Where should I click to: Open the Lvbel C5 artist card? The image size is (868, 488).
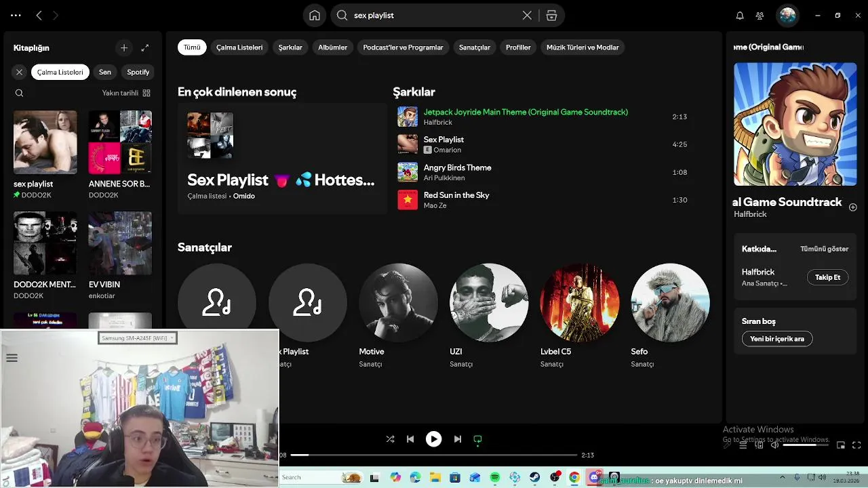click(x=580, y=316)
